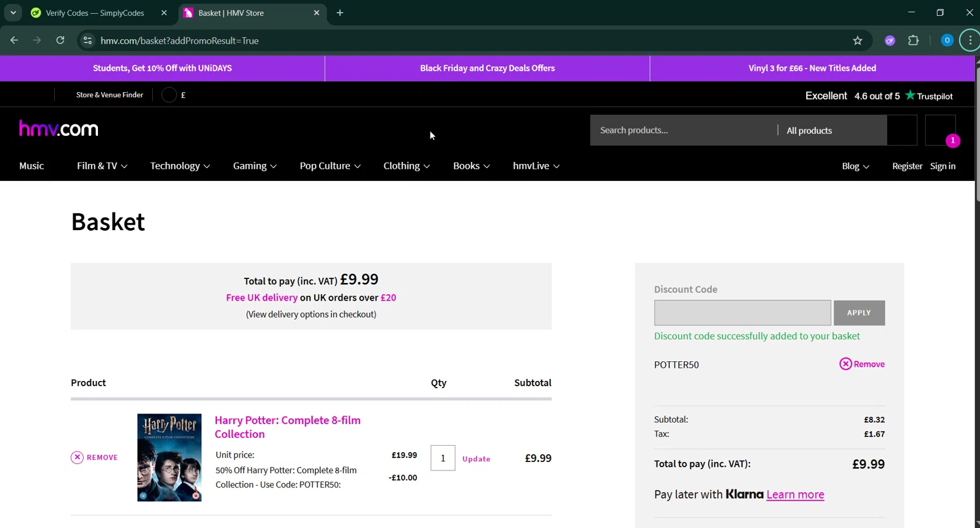980x528 pixels.
Task: Expand the Pop Culture menu
Action: coord(330,166)
